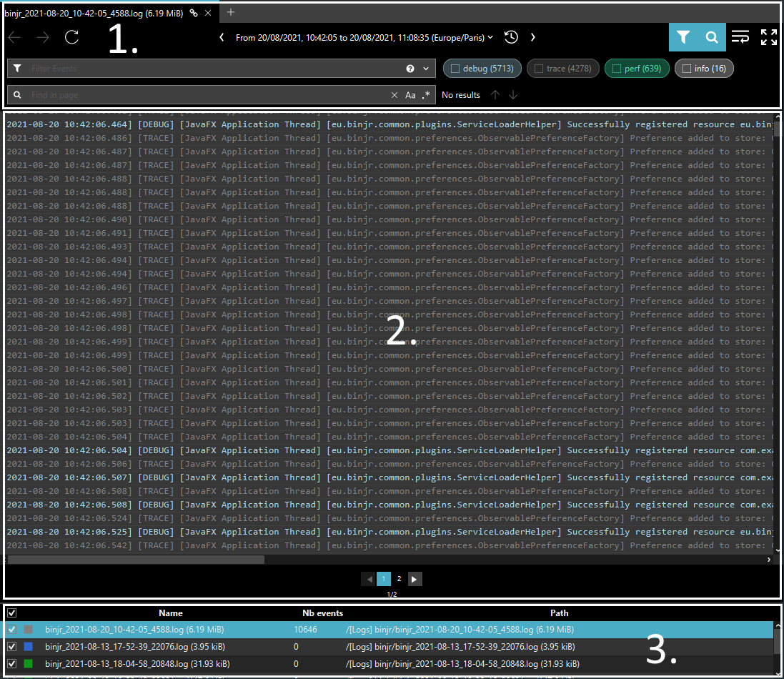Toggle word wrap for log lines

tap(740, 37)
